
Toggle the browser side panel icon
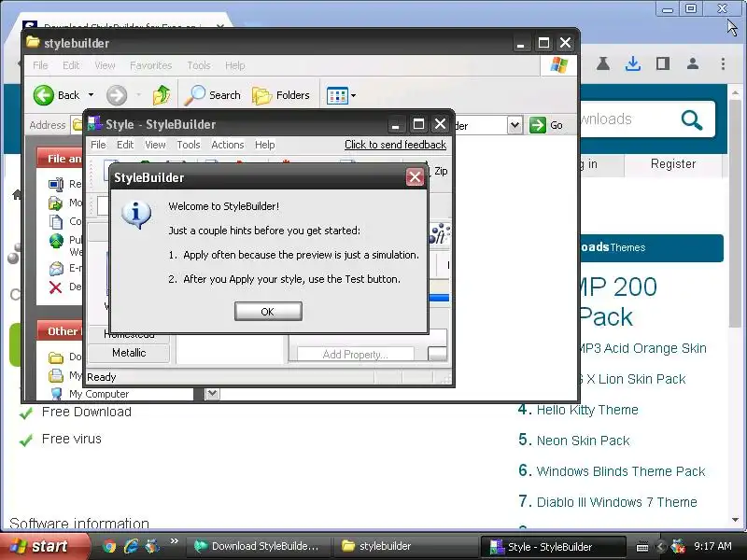[663, 63]
